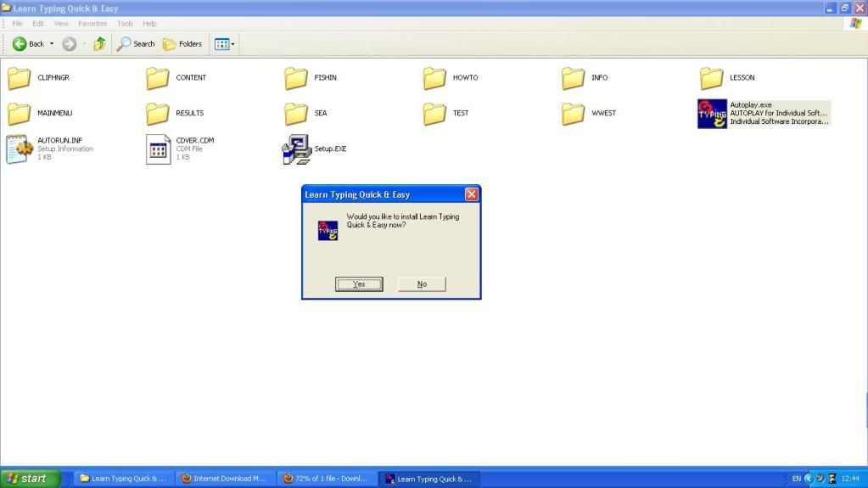Open the Favorites menu

(x=92, y=23)
